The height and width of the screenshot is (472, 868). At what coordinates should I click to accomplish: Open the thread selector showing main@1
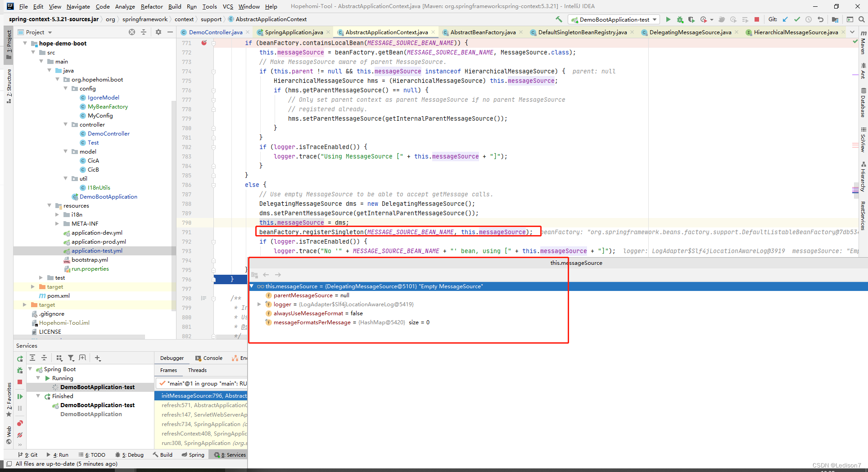(202, 383)
